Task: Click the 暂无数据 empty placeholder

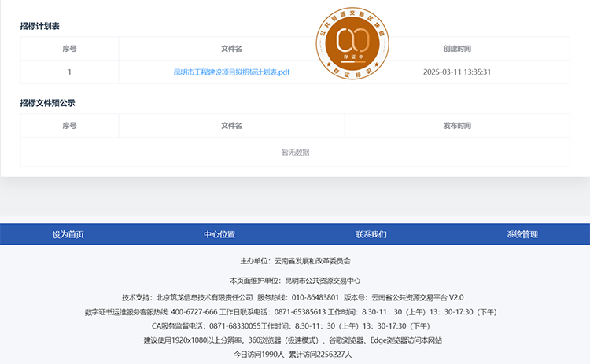Action: point(295,152)
